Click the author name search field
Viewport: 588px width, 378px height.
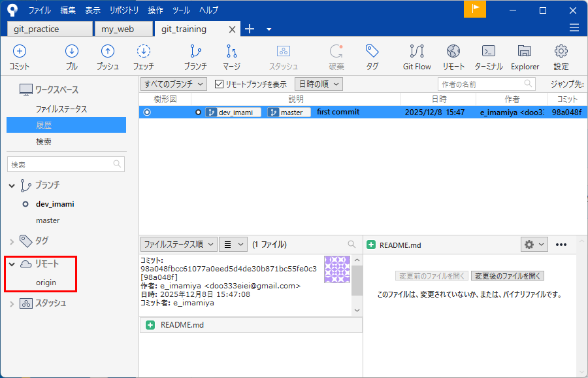(x=481, y=84)
